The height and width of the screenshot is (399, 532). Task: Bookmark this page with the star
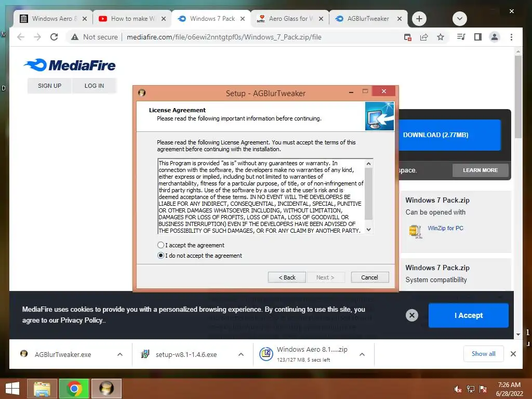click(x=441, y=37)
